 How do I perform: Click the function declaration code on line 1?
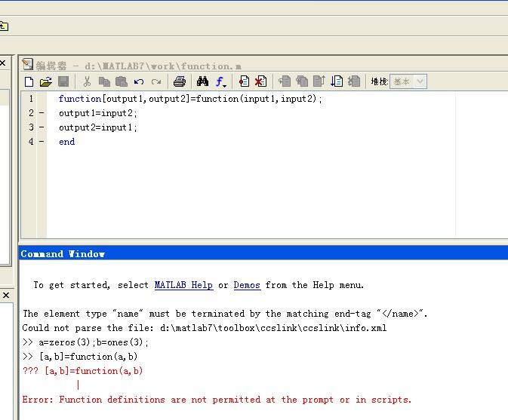click(x=190, y=99)
